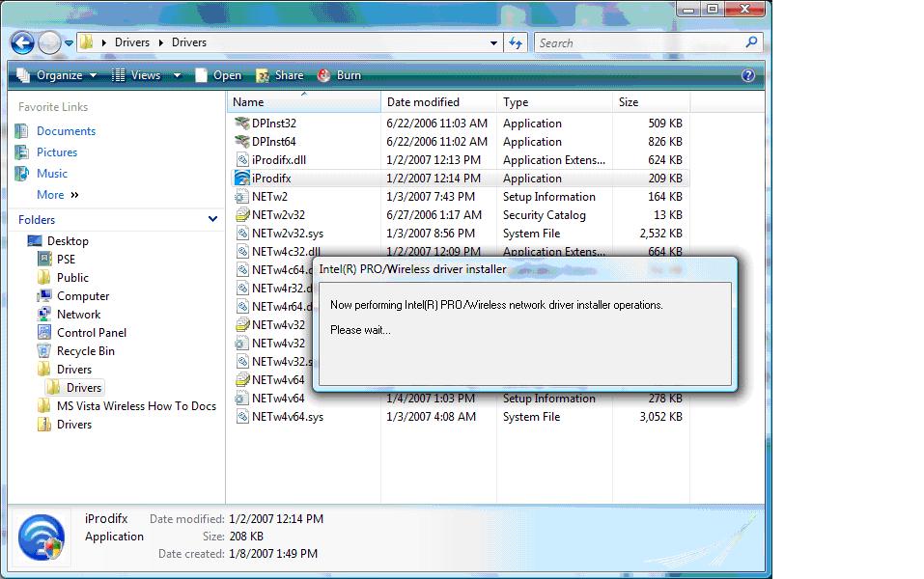Select the DPInst64 application icon
The image size is (924, 579).
pos(242,141)
